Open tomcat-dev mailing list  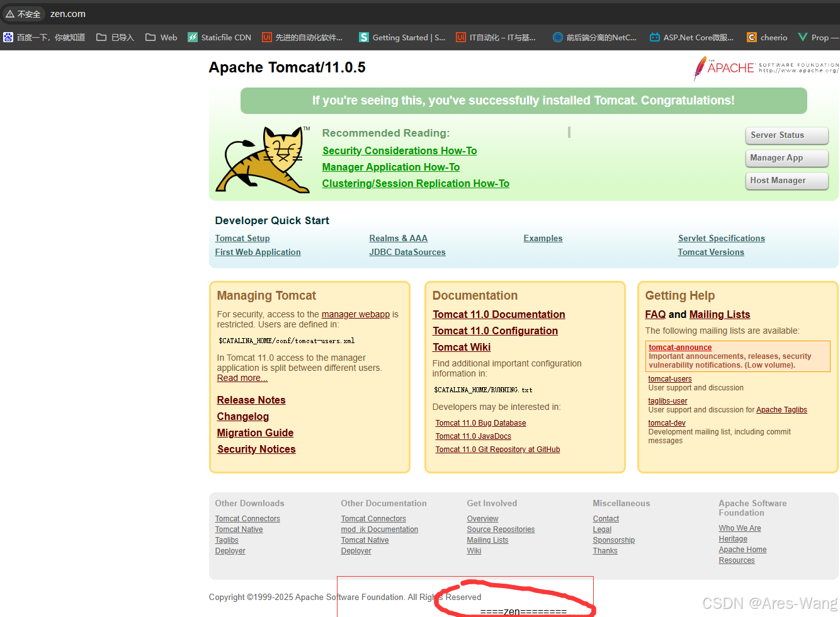(x=667, y=423)
